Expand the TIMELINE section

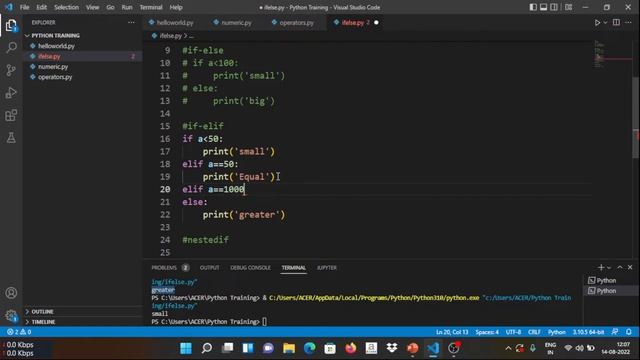coord(43,322)
